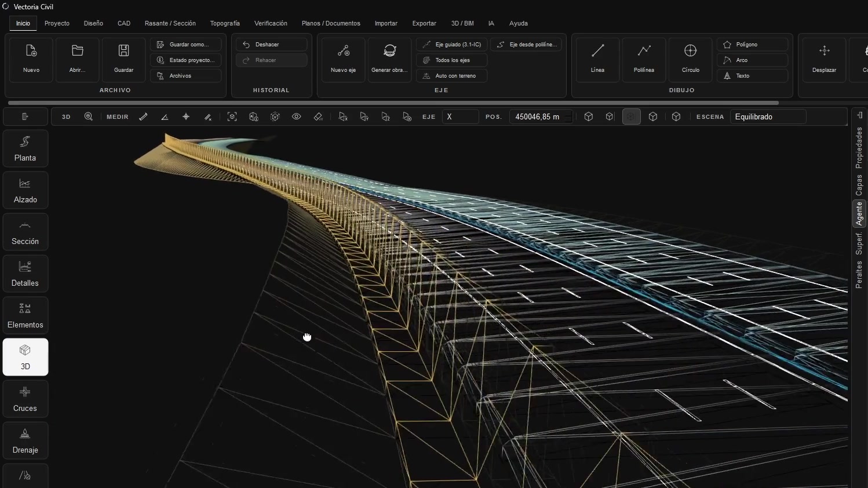Open the Verificación ribbon tab

coord(271,23)
